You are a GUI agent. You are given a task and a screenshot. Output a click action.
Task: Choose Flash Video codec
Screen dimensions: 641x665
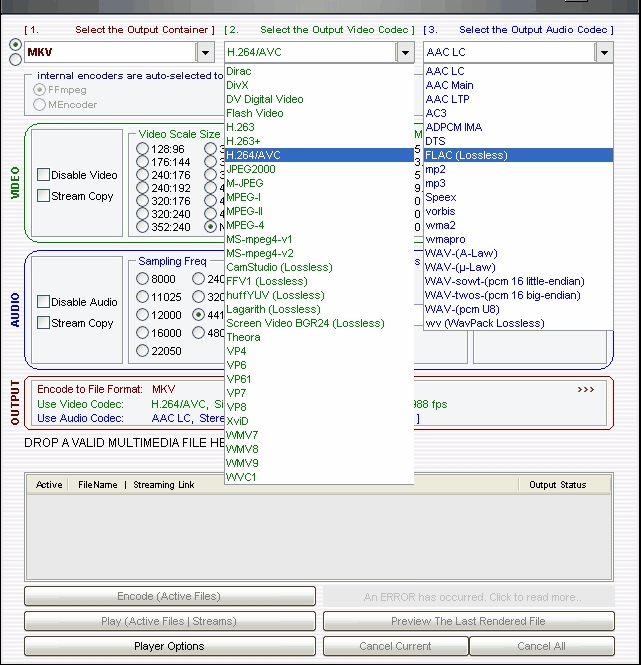(319, 113)
